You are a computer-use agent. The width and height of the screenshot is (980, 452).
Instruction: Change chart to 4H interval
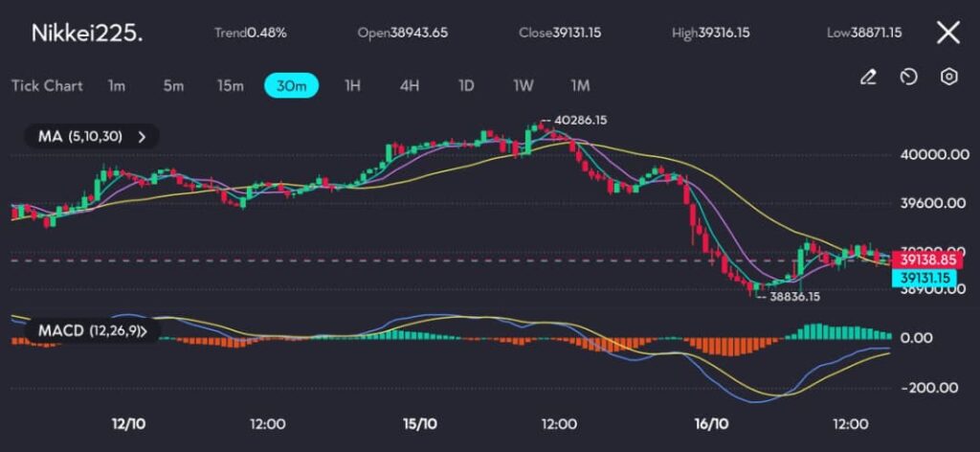pos(410,86)
